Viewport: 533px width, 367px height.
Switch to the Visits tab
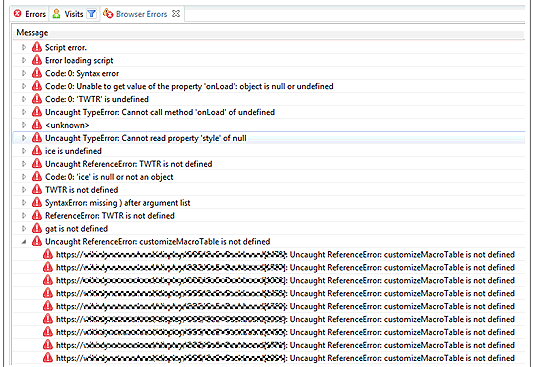point(74,14)
